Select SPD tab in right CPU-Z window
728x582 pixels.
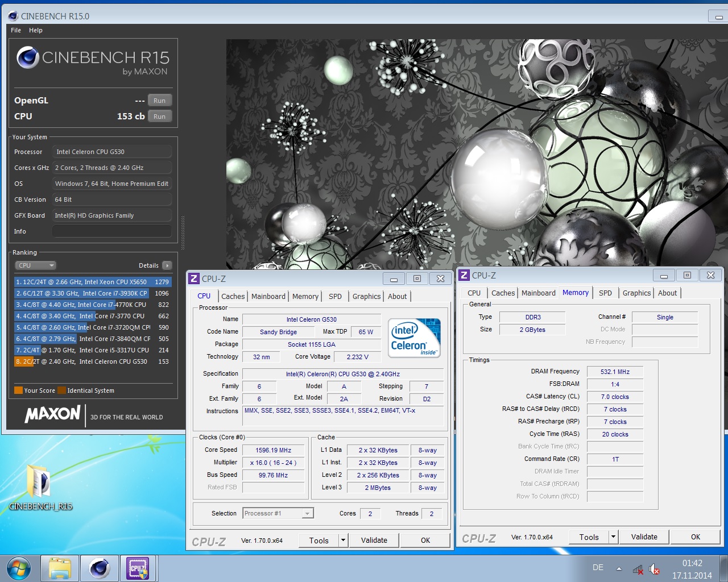pyautogui.click(x=606, y=293)
